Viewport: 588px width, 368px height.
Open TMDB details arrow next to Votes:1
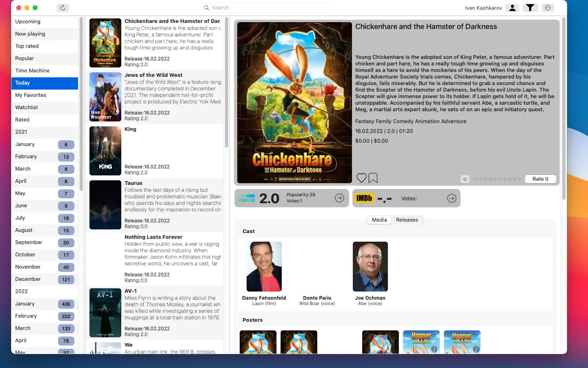coord(339,198)
